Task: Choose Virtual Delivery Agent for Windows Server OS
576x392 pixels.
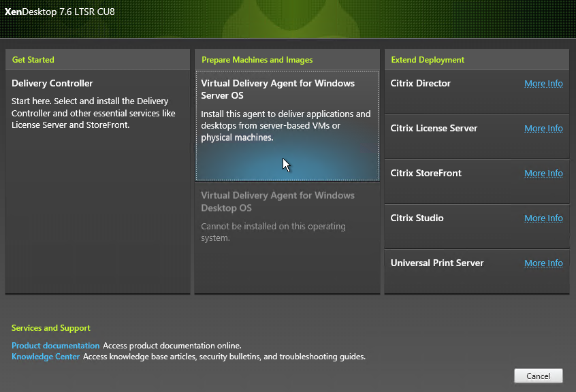Action: tap(287, 125)
